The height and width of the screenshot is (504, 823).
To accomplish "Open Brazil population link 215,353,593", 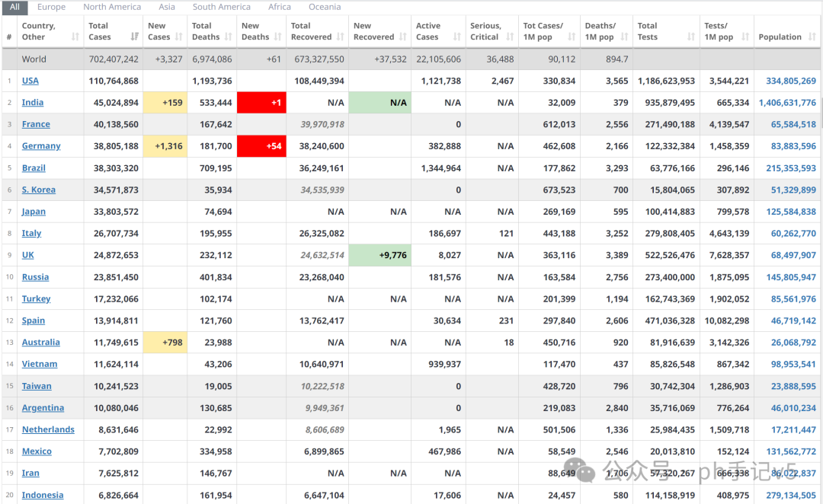I will (x=791, y=167).
